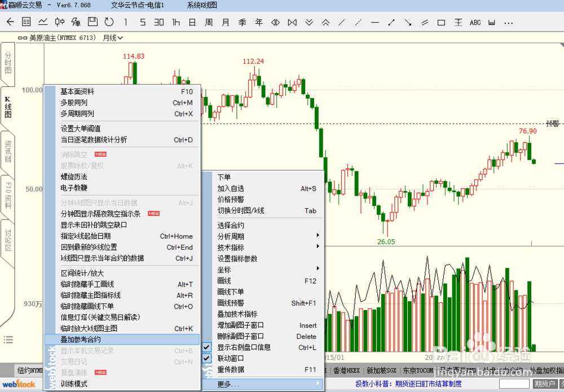Switch to candlestick K-line chart icon

point(60,22)
